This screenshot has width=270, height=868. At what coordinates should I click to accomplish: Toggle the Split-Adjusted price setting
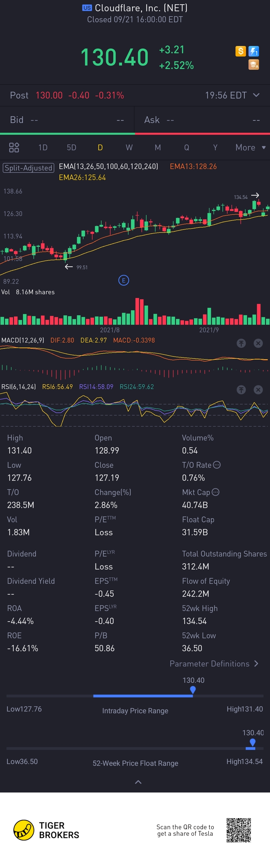[28, 167]
